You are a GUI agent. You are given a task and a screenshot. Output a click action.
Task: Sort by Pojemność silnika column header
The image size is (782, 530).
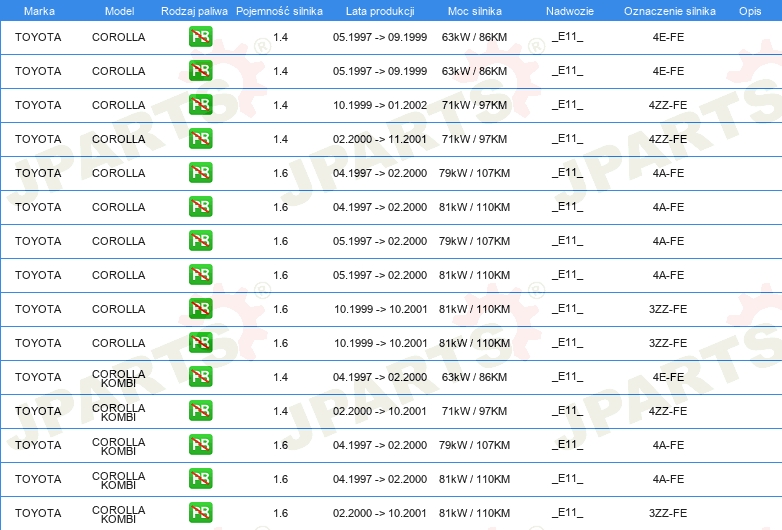pyautogui.click(x=279, y=10)
